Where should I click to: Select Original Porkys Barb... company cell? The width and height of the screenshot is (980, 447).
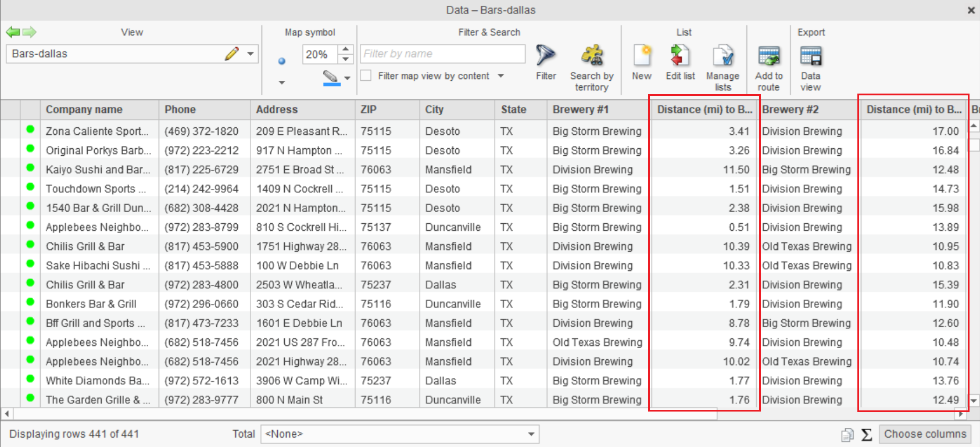tap(98, 151)
